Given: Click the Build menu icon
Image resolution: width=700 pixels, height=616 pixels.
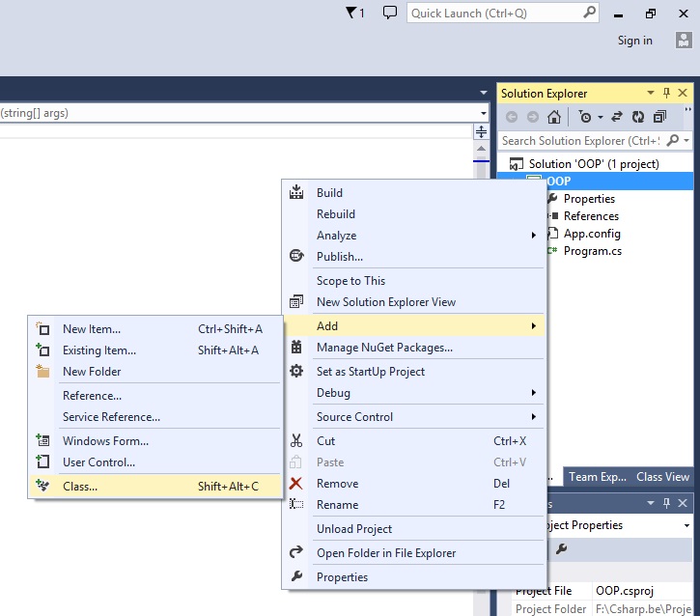Looking at the screenshot, I should pos(296,192).
